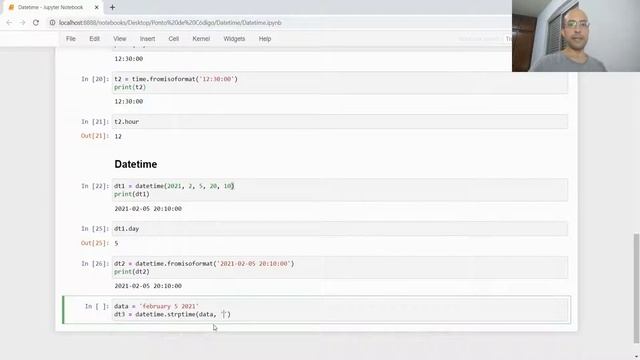Click the site info icon in address bar
The height and width of the screenshot is (360, 640).
coord(52,23)
